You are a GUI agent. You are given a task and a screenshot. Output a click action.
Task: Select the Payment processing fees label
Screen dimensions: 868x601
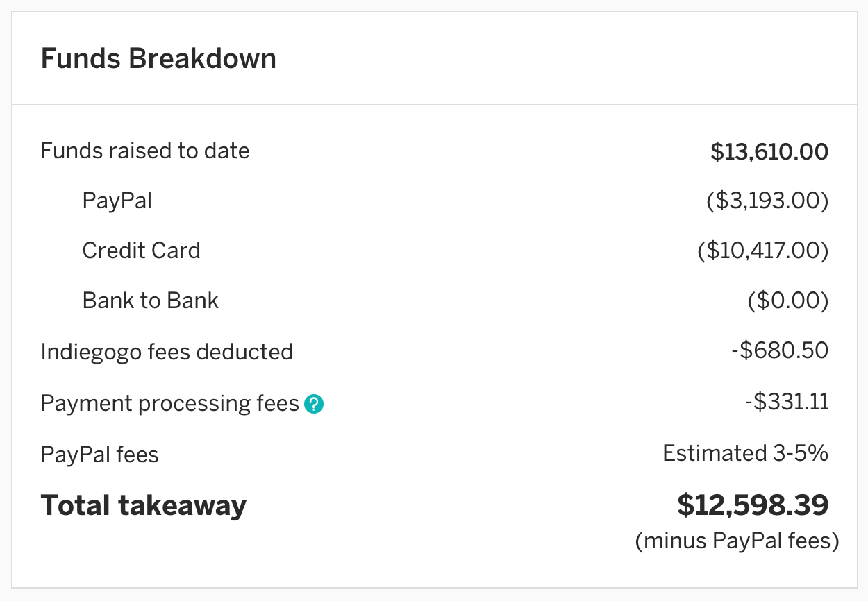click(169, 403)
